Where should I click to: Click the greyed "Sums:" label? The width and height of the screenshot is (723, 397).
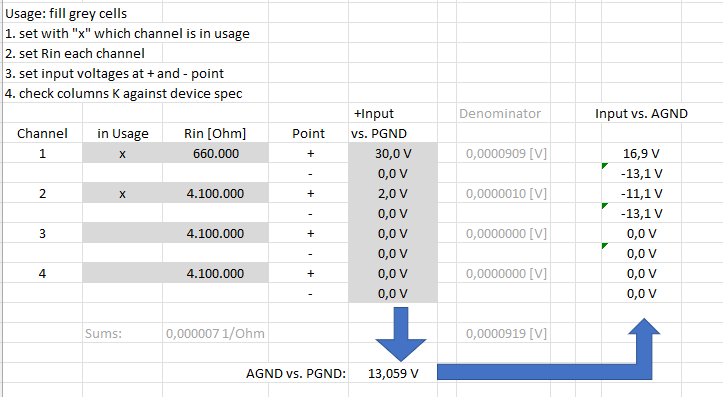[103, 334]
